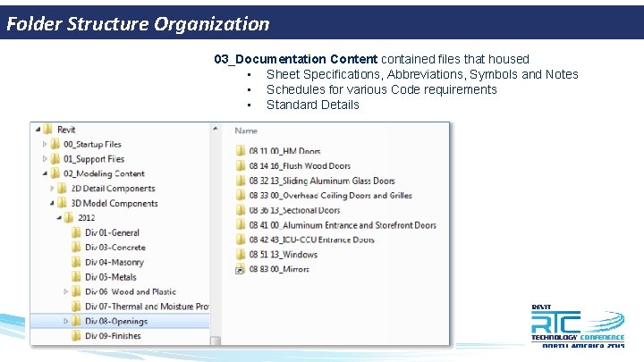644x362 pixels.
Task: Select 08 41 00_Aluminum Entrance and Storefront Doors name
Action: 343,225
